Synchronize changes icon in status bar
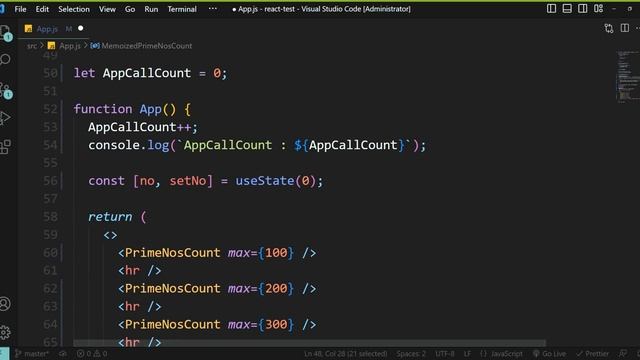Screen dimensions: 640x360 [x=63, y=353]
